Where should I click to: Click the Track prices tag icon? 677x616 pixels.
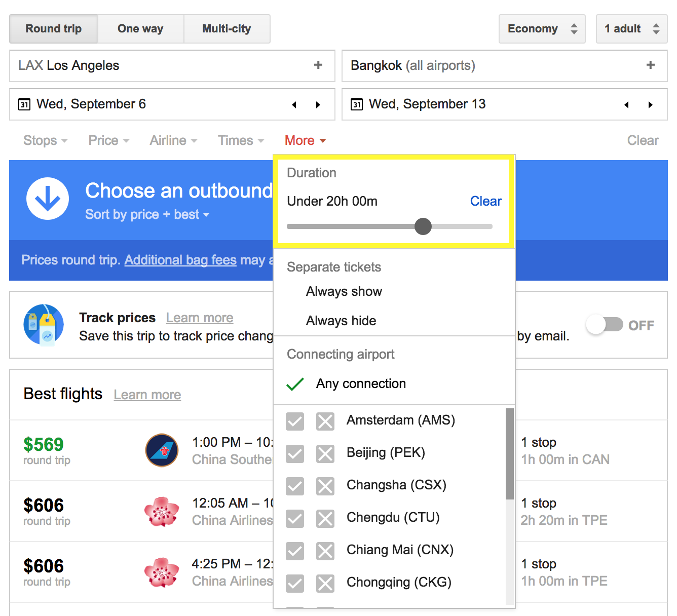44,325
